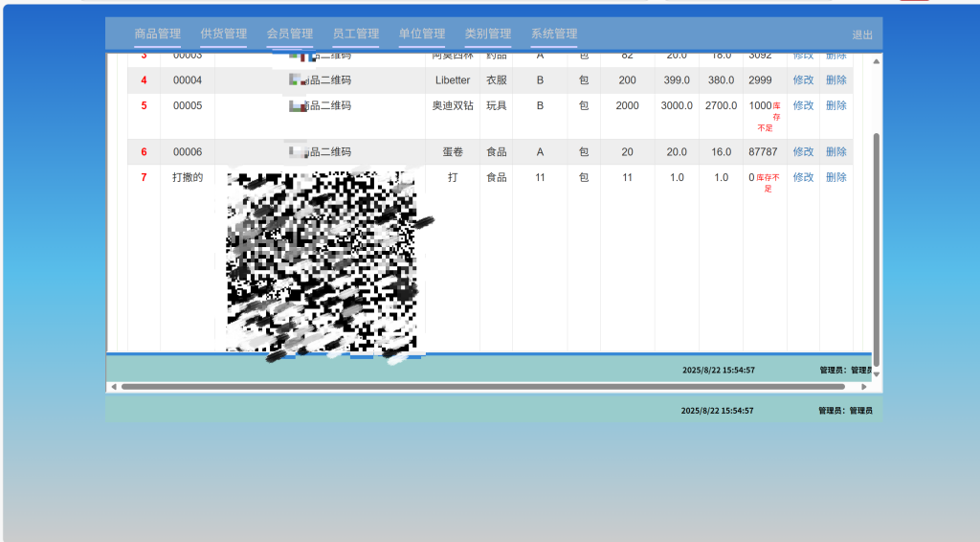Edit the 奥迪双钻 product row
The width and height of the screenshot is (980, 542).
pyautogui.click(x=803, y=105)
